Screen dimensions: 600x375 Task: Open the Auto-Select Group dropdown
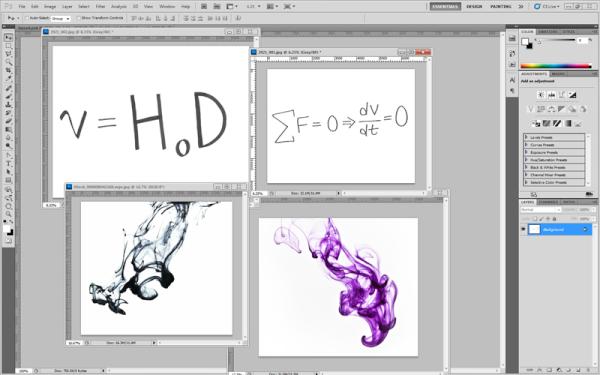(61, 18)
